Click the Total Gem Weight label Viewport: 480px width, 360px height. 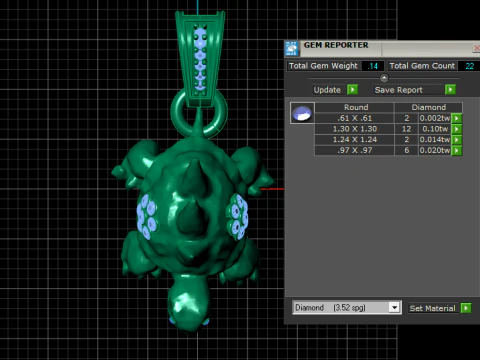(x=323, y=66)
